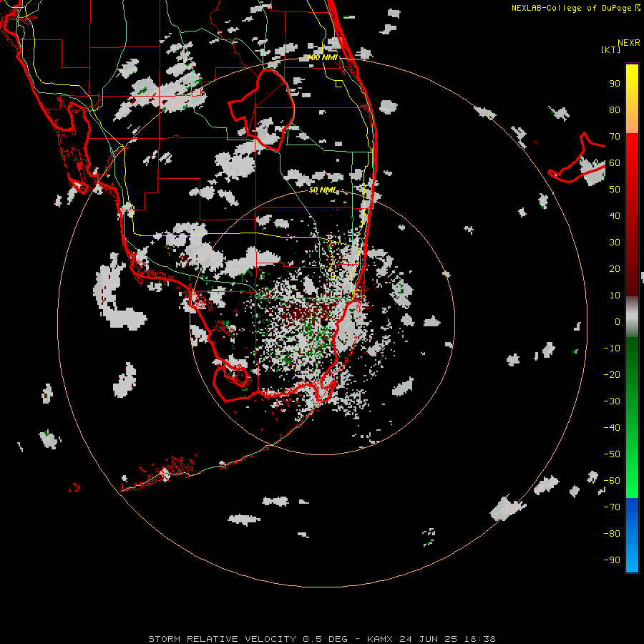
Task: Click the positive 50 scale value
Action: click(615, 190)
